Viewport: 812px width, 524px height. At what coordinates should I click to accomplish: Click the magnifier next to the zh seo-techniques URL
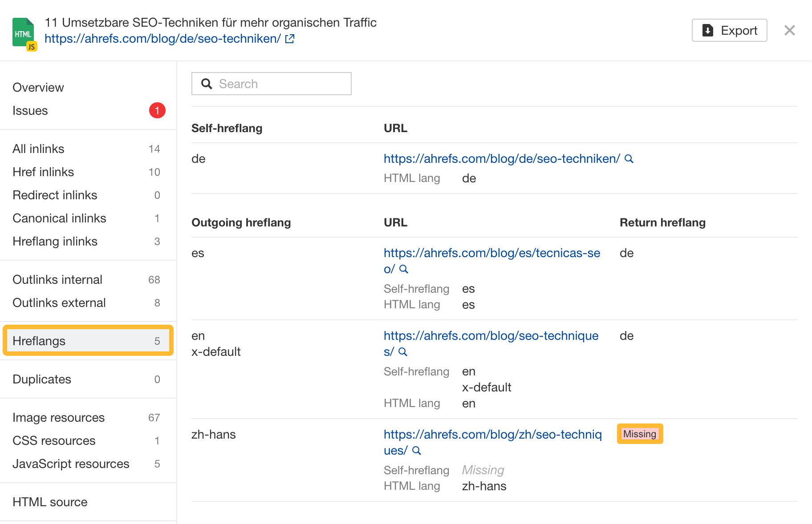[x=416, y=450]
